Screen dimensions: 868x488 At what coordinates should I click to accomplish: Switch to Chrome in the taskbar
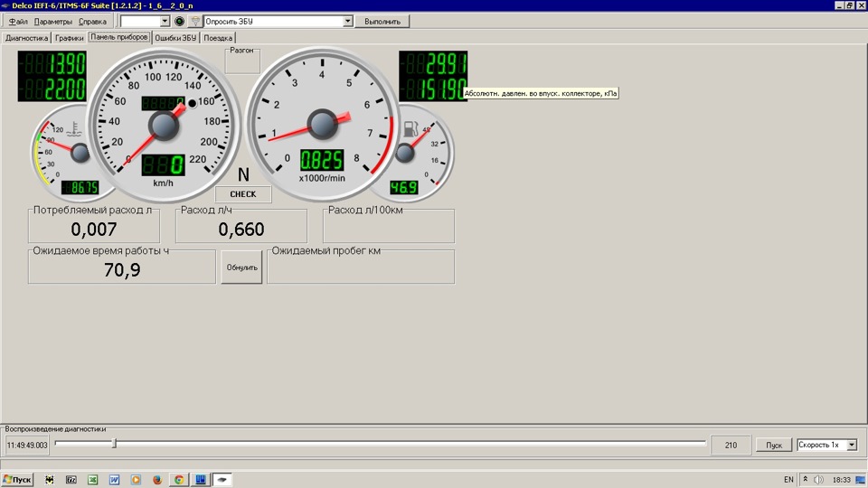[x=179, y=480]
